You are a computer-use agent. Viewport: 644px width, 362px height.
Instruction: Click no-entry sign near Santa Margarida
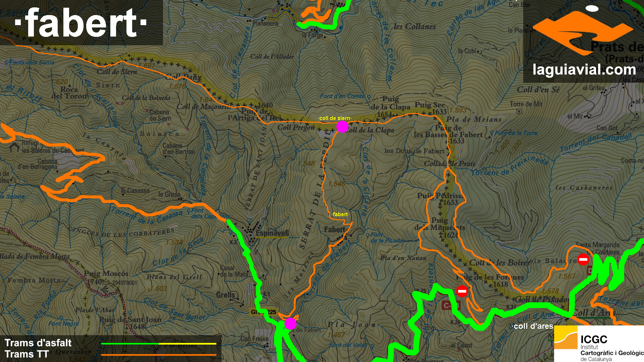pyautogui.click(x=583, y=259)
